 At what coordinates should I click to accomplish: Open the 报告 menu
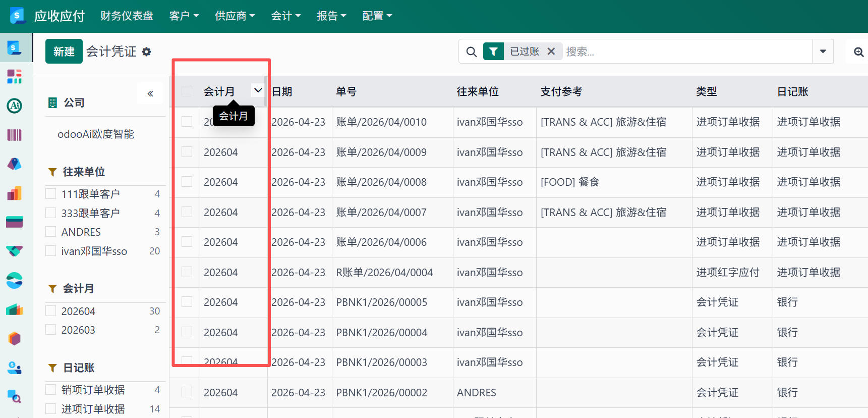pyautogui.click(x=331, y=16)
